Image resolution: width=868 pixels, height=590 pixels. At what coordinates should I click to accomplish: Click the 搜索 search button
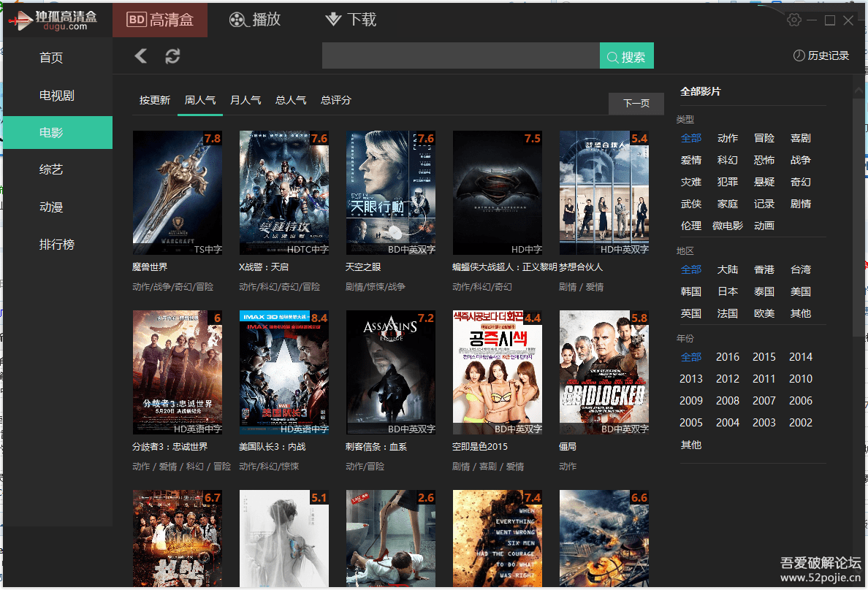point(627,56)
